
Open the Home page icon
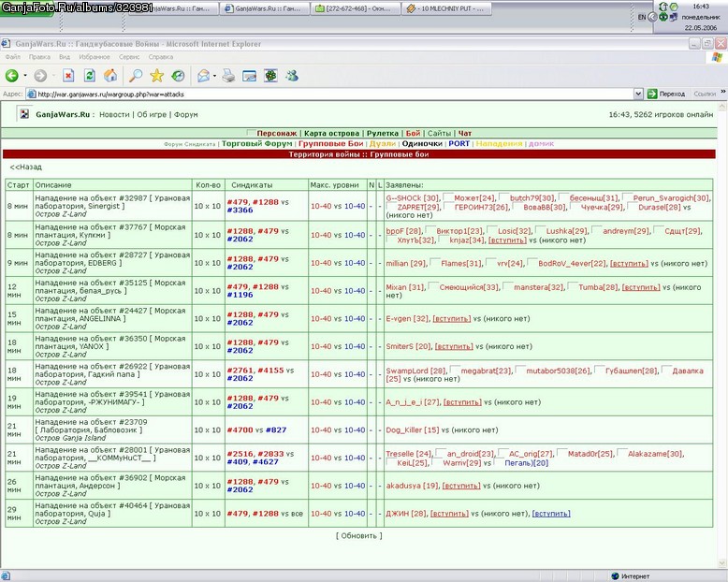(110, 76)
